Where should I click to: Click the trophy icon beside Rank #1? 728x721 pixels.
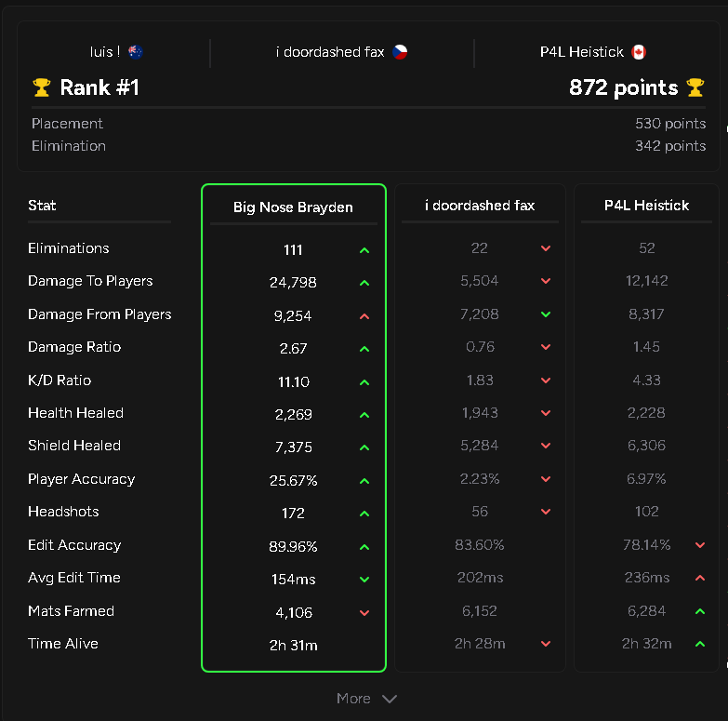(x=42, y=87)
